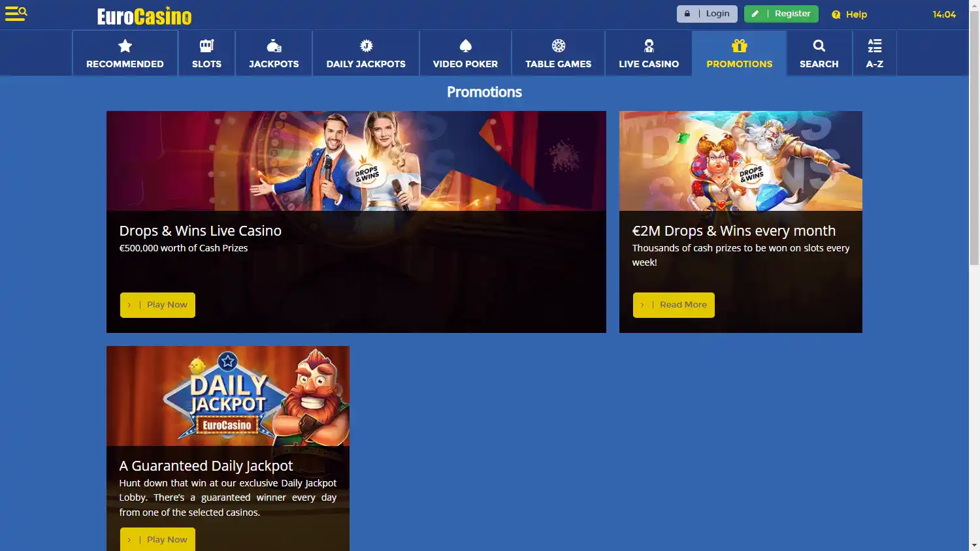
Task: Click the chevron in Read More button
Action: 642,305
